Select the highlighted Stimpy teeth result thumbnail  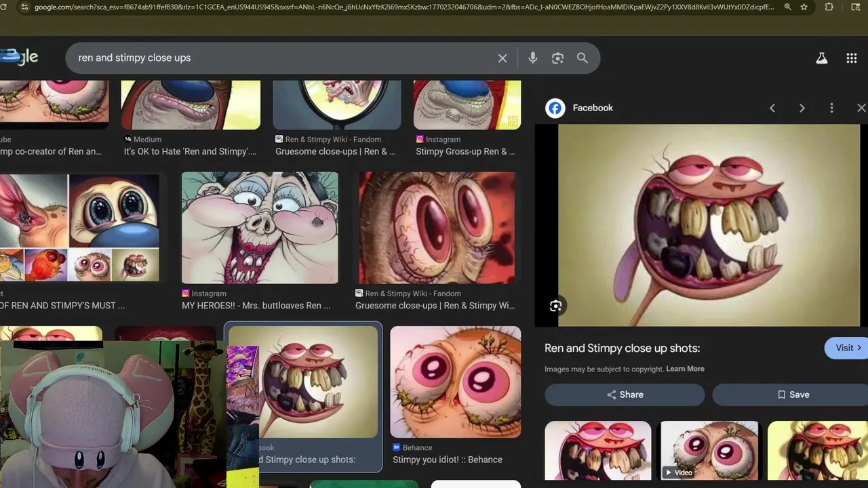tap(303, 382)
